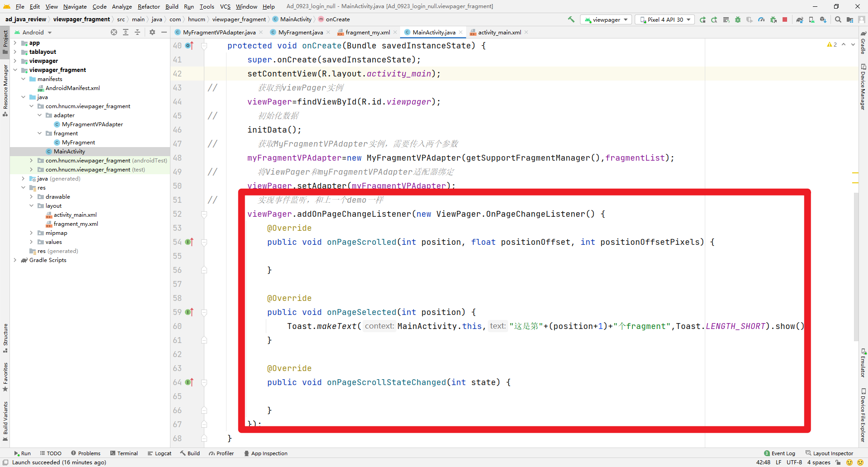Click the Profile app gauge icon
The width and height of the screenshot is (868, 467).
click(761, 19)
